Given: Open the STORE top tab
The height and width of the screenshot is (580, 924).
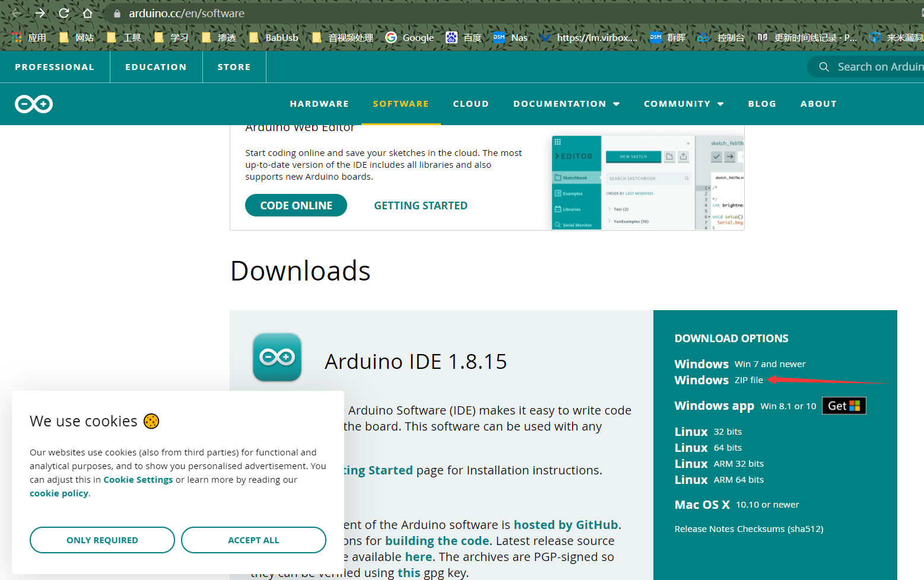Looking at the screenshot, I should (x=234, y=67).
